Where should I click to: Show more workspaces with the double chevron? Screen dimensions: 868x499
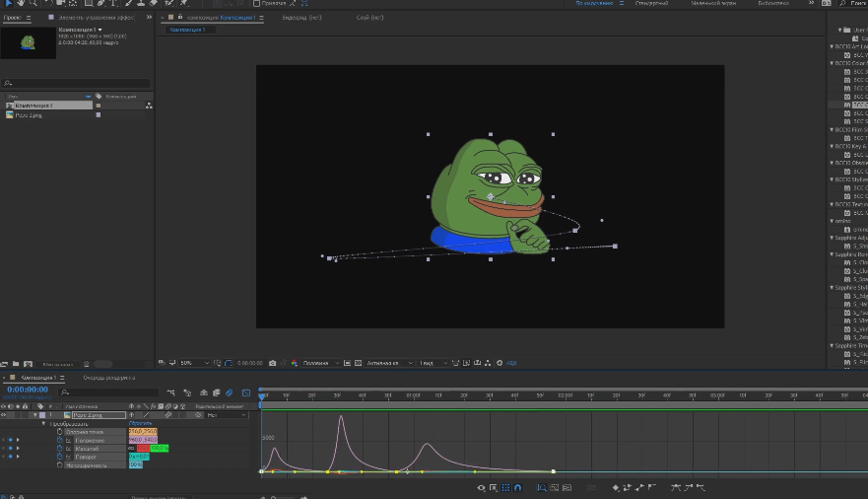pyautogui.click(x=811, y=3)
